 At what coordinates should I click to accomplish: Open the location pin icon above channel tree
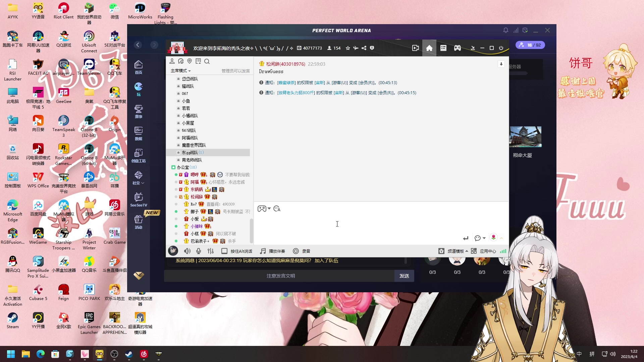(x=190, y=61)
